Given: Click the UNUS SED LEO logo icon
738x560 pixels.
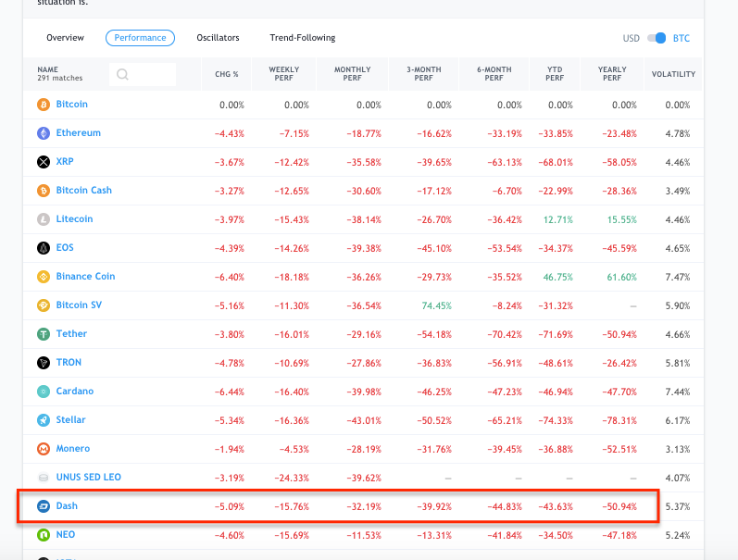Looking at the screenshot, I should (x=44, y=478).
